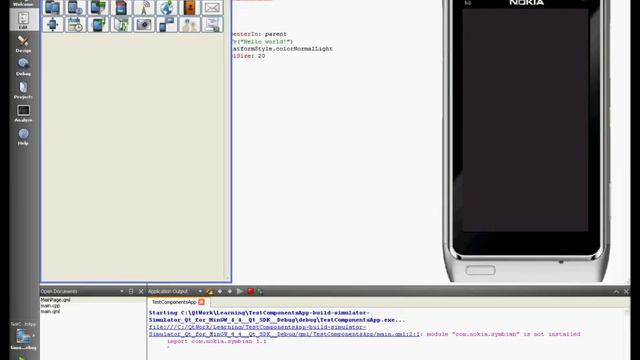This screenshot has width=640, height=360.
Task: Close the Application Output pane
Action: tap(627, 291)
